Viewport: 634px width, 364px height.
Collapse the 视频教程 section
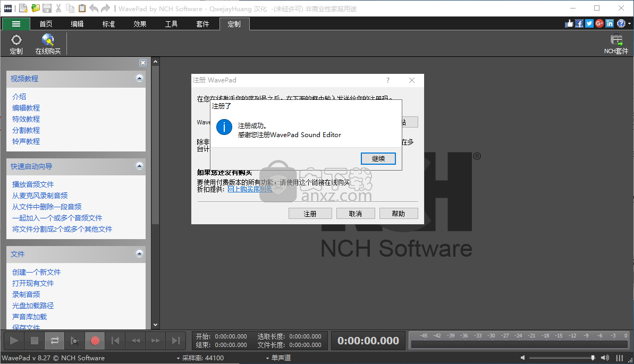[x=139, y=79]
